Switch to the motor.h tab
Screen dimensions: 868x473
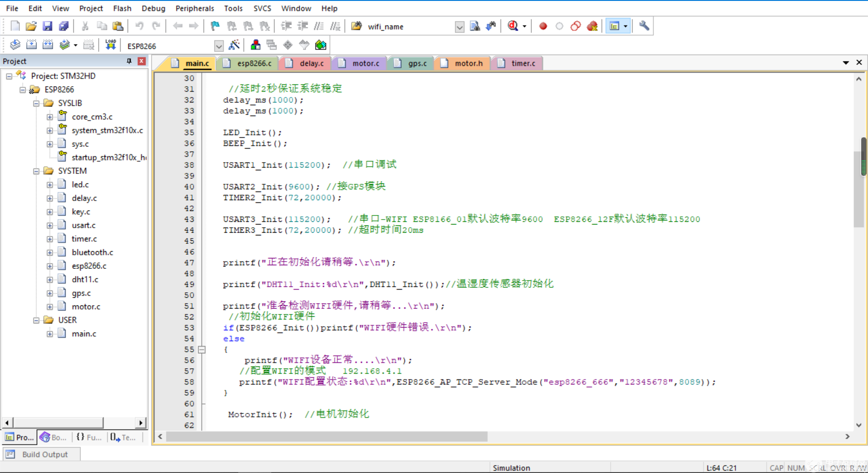point(468,63)
